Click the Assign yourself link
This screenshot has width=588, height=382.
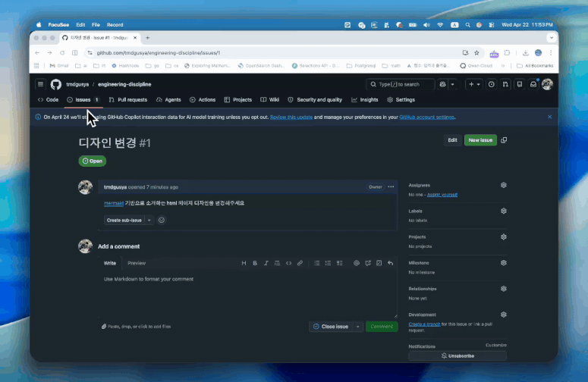pos(442,195)
